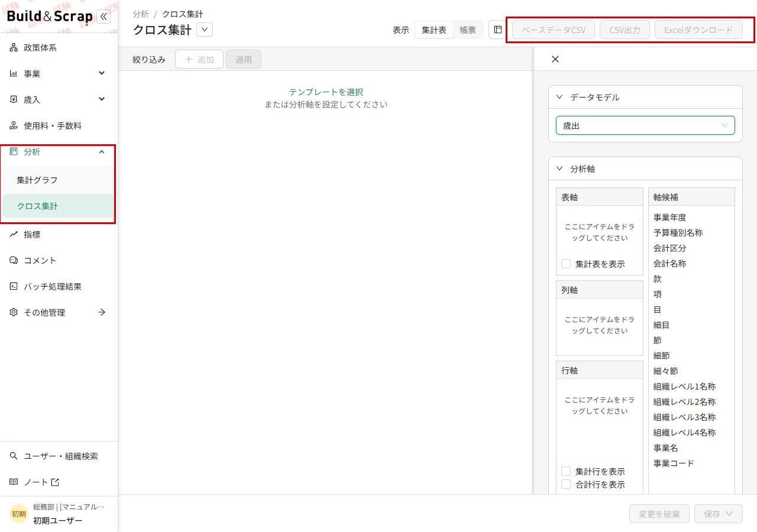Click the ユーザー・組織検索 magnifier icon
Screen dimensions: 757x532
tap(14, 456)
